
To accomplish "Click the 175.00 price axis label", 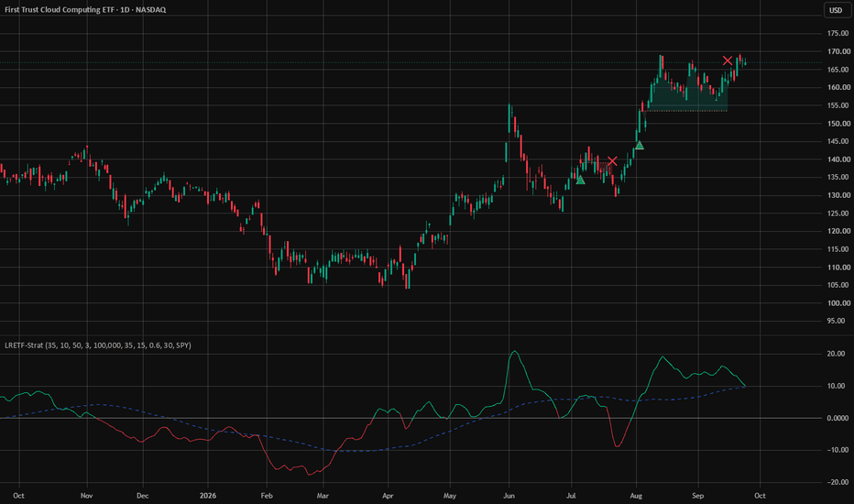I will (x=838, y=34).
